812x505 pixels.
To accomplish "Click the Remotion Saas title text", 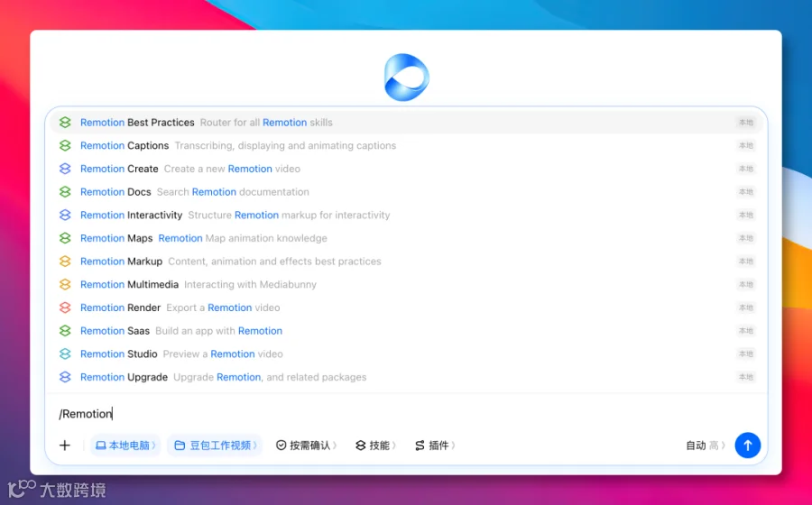I will (x=115, y=331).
